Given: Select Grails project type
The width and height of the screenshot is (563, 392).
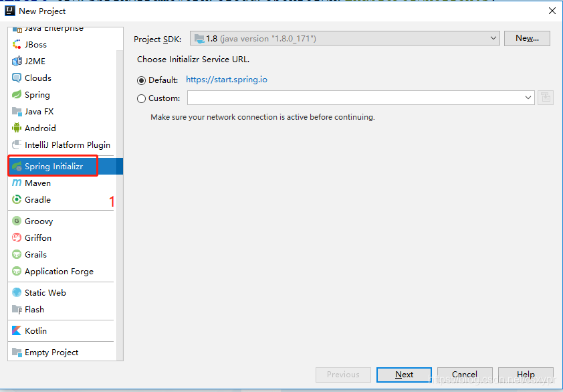Looking at the screenshot, I should coord(62,254).
